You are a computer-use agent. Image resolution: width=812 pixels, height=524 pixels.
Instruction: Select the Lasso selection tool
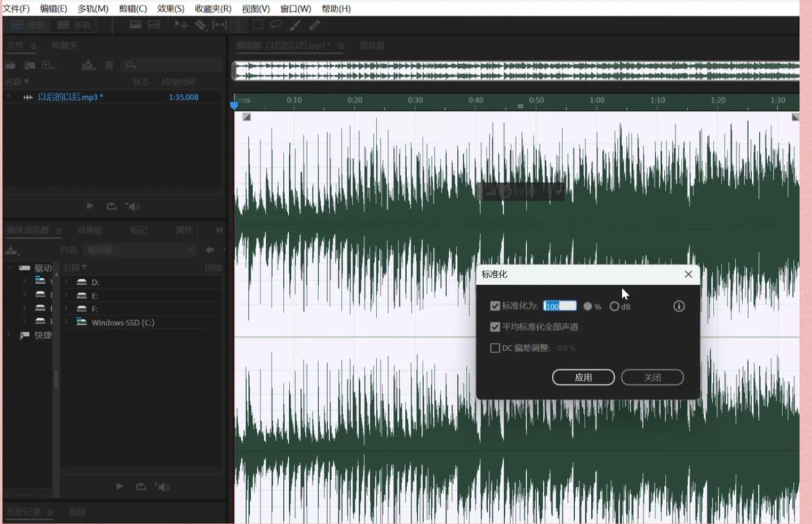(277, 25)
